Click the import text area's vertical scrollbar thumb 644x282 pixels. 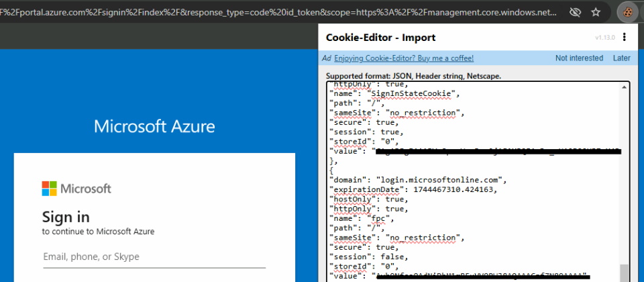(625, 272)
